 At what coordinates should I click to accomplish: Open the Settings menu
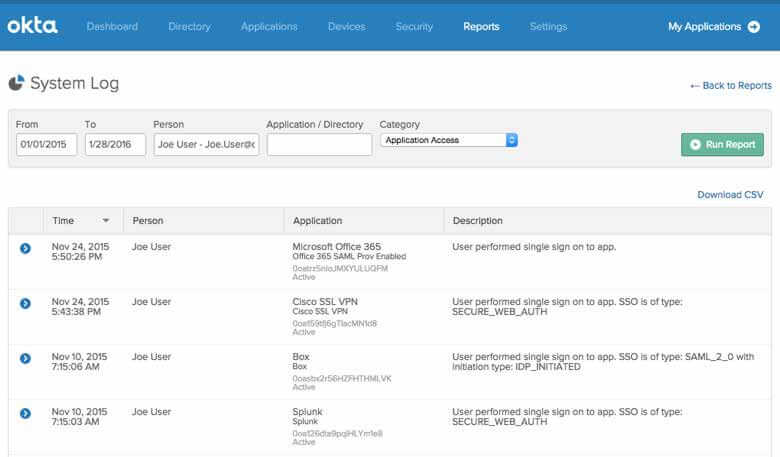tap(548, 27)
